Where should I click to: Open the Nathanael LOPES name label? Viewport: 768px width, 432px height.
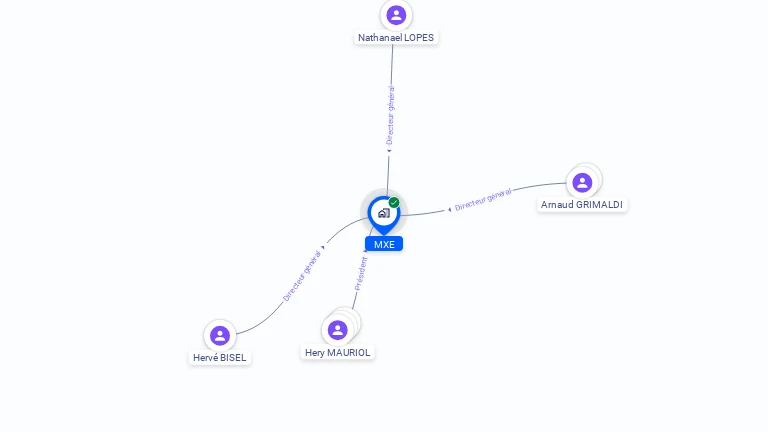(396, 38)
